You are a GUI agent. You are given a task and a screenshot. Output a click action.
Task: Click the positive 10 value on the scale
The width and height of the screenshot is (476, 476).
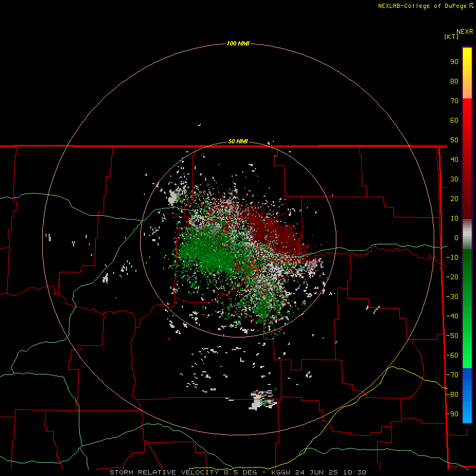454,218
